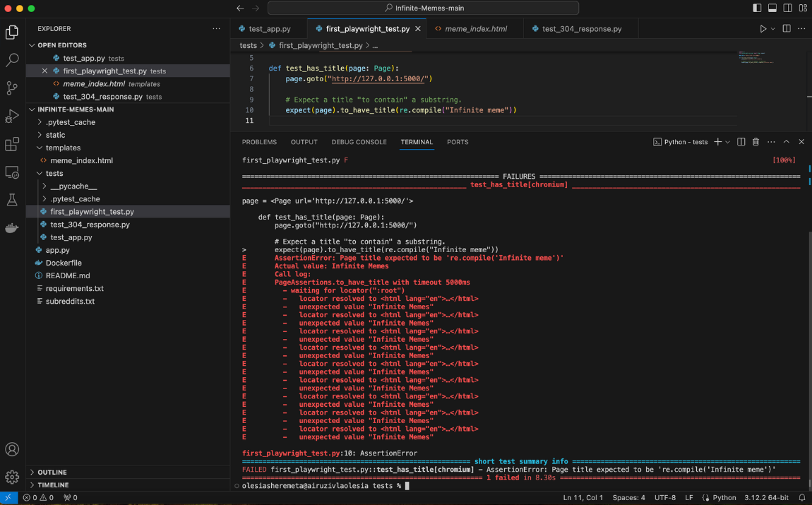Kill the active terminal with trash icon
The image size is (812, 505).
[756, 141]
